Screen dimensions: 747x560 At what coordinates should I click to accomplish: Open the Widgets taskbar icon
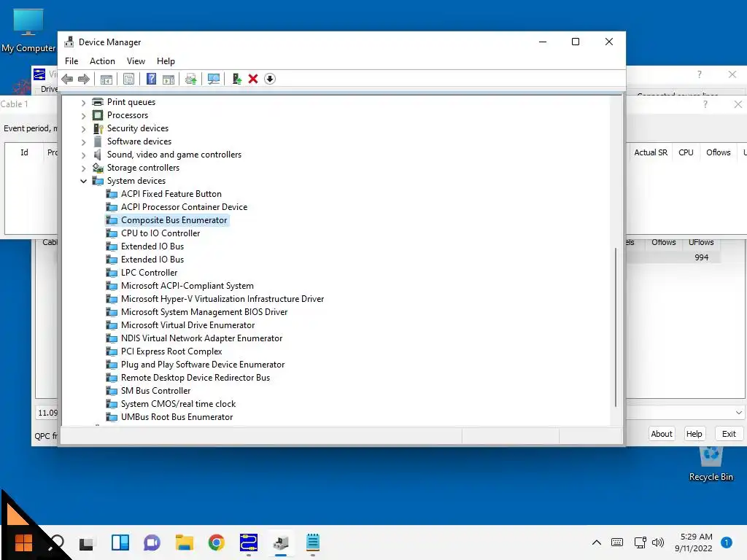click(x=120, y=542)
